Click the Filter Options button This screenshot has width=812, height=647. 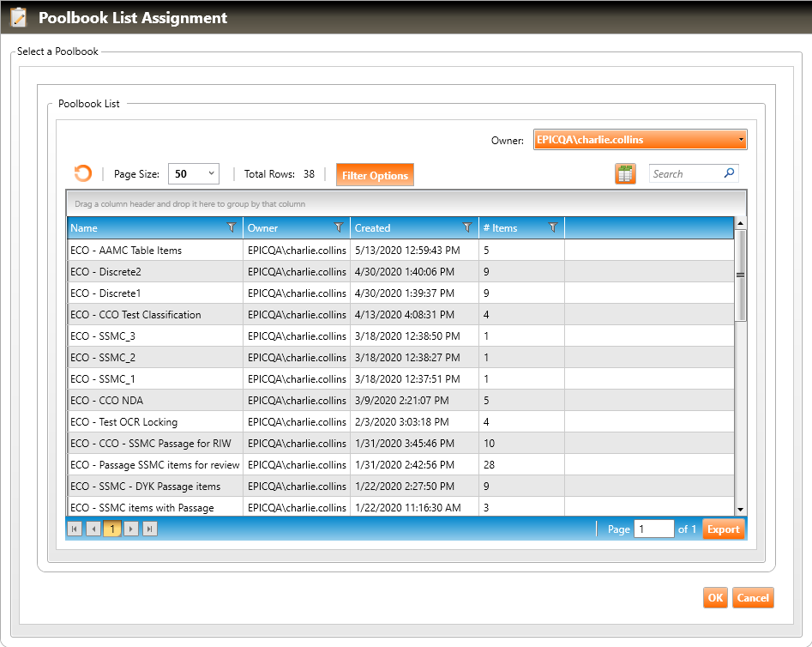pyautogui.click(x=375, y=176)
